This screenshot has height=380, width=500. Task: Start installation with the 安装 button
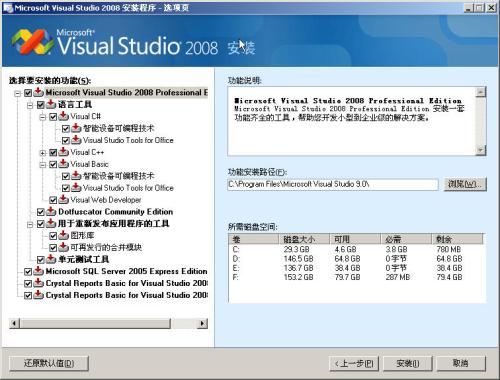408,363
